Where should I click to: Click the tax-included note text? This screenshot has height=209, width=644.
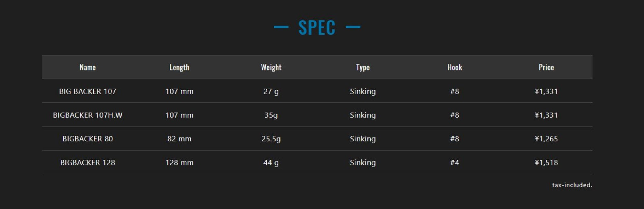tap(572, 185)
